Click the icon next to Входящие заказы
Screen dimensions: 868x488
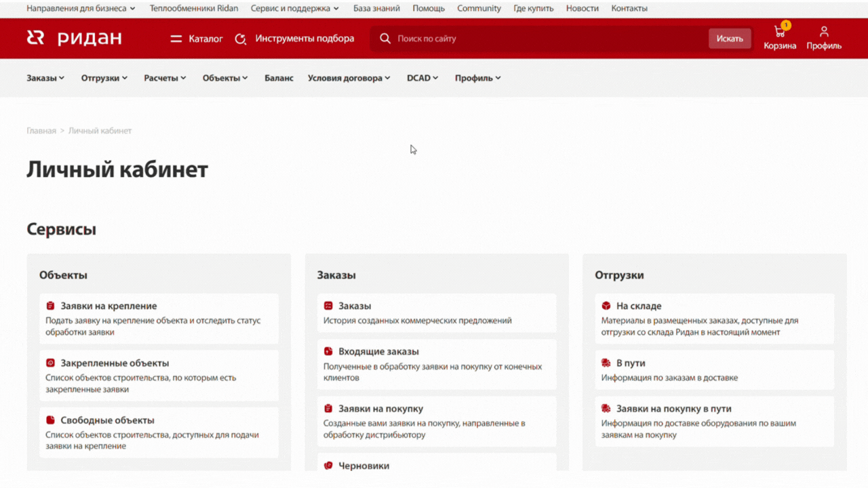(328, 351)
